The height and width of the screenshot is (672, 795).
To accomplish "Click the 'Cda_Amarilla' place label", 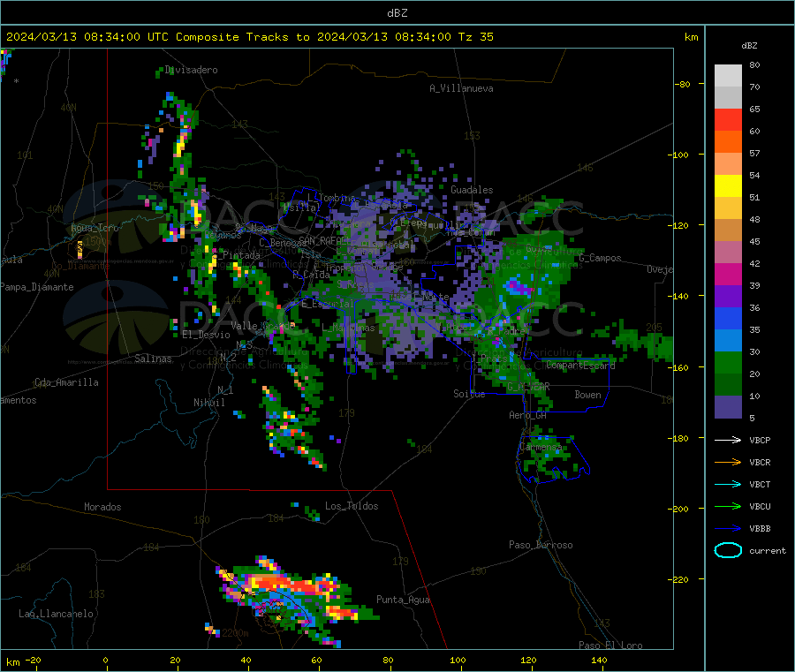I will [x=66, y=382].
